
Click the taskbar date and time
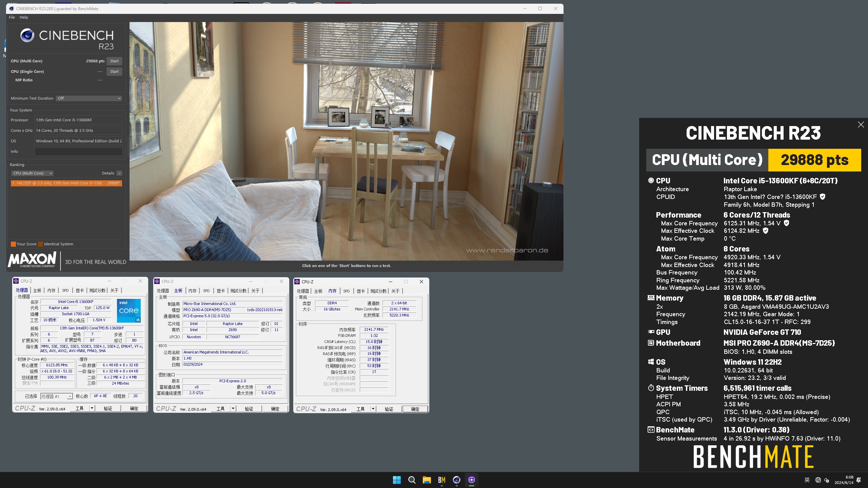pyautogui.click(x=844, y=480)
